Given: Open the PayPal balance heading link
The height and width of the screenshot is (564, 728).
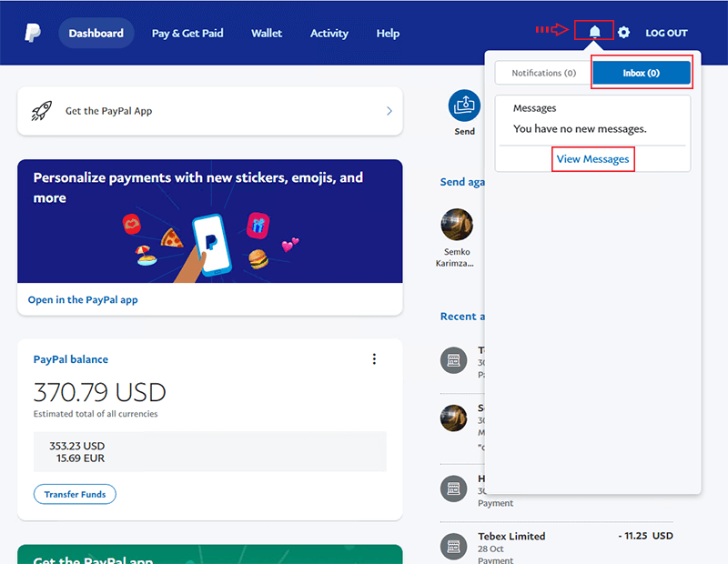Looking at the screenshot, I should [x=71, y=359].
